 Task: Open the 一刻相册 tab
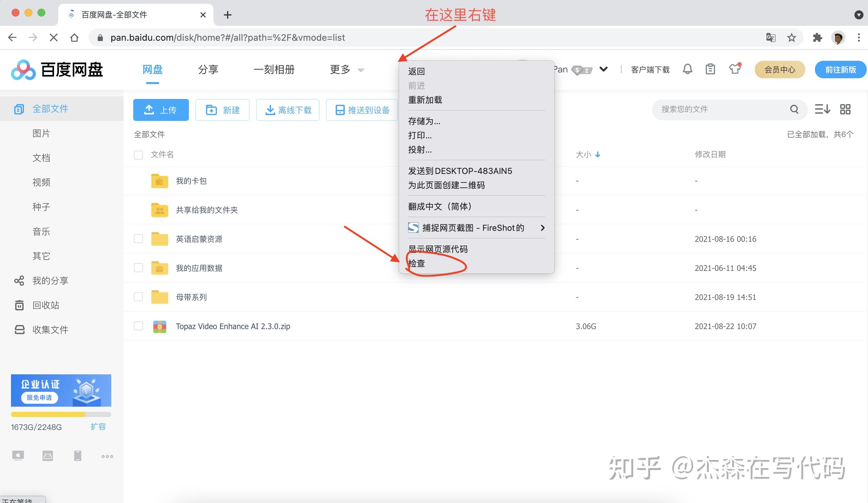pos(274,70)
